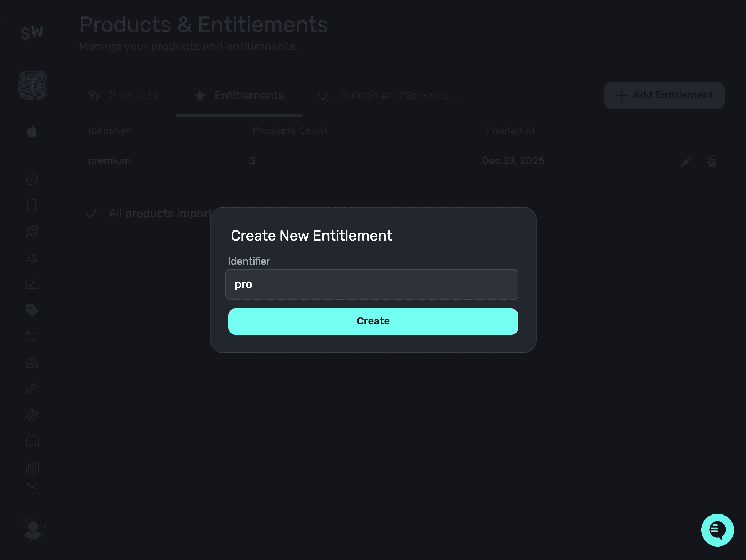The image size is (746, 560).
Task: Click the plug integrations icon
Action: [32, 389]
